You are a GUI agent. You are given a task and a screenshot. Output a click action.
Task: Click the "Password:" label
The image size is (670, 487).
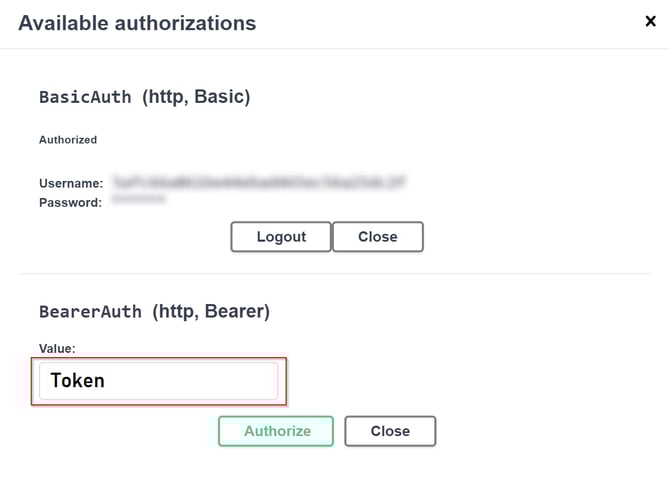coord(71,202)
